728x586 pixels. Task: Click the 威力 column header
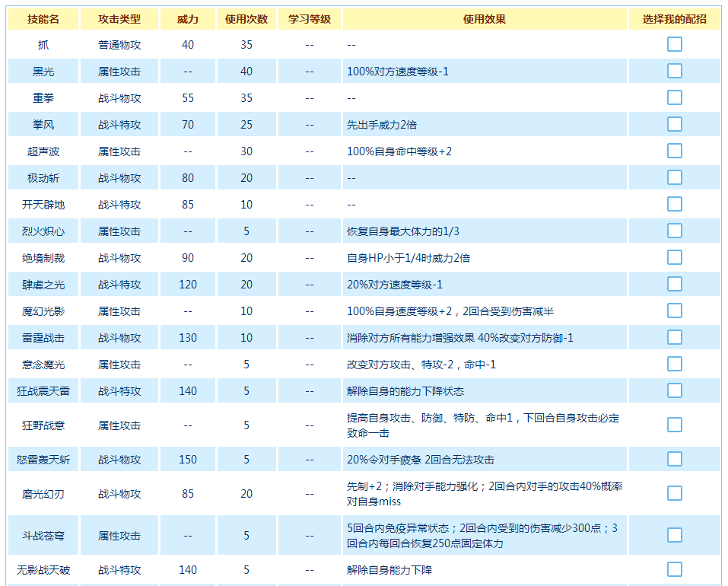point(188,19)
